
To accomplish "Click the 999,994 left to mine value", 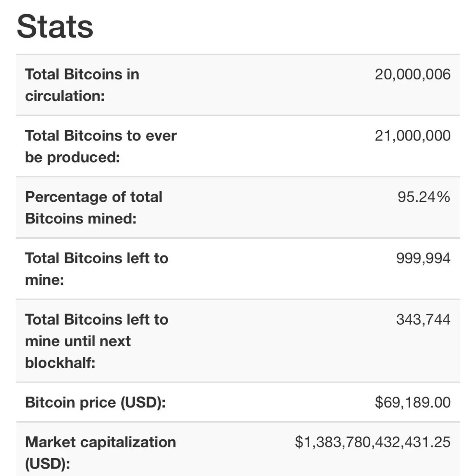I will (423, 258).
